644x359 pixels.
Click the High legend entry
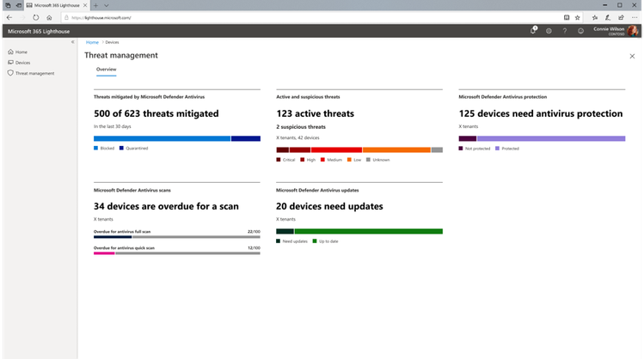(308, 160)
